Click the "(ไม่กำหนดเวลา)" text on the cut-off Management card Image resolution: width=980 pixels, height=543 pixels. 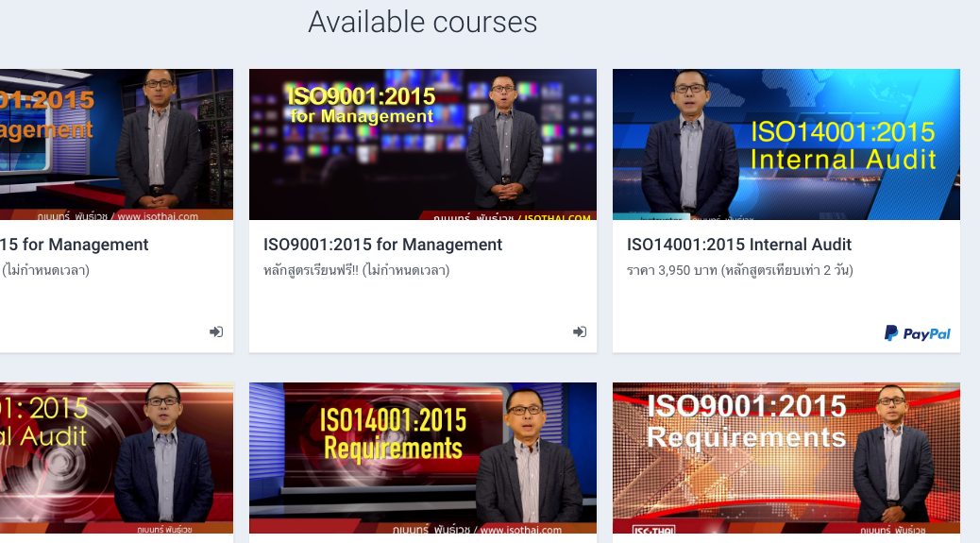click(46, 271)
